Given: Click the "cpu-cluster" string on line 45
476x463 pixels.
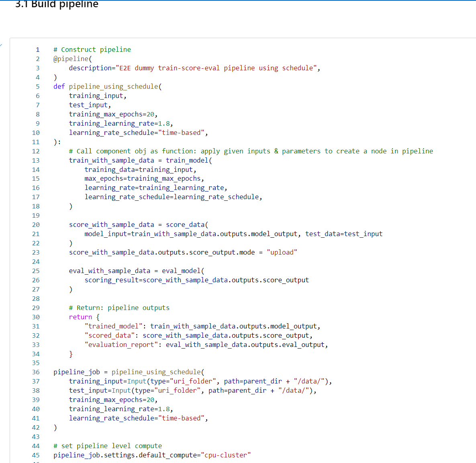Looking at the screenshot, I should [226, 455].
